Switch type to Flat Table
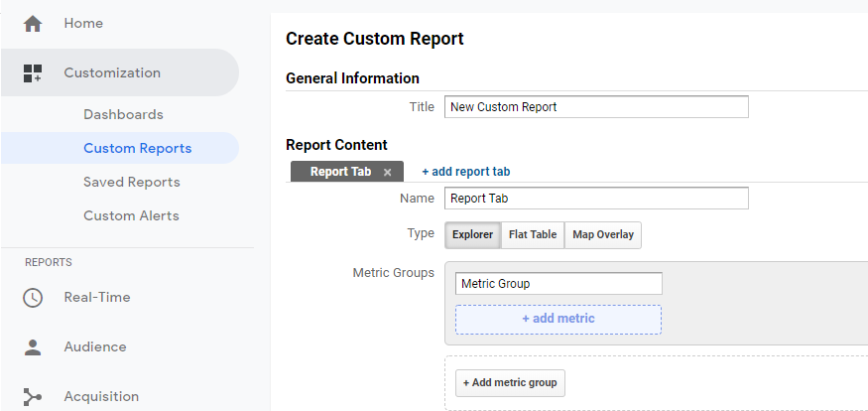 [x=533, y=235]
